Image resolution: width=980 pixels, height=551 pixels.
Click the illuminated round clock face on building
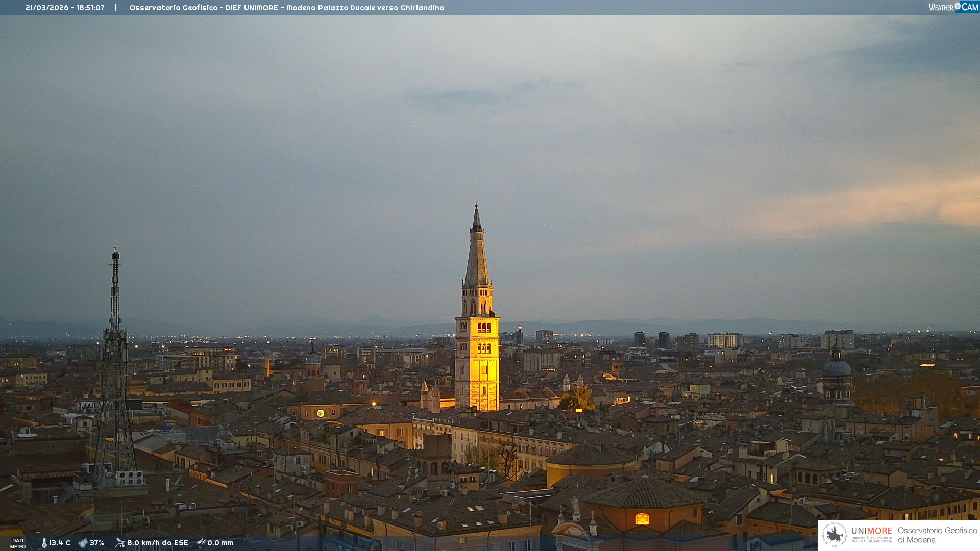click(321, 413)
